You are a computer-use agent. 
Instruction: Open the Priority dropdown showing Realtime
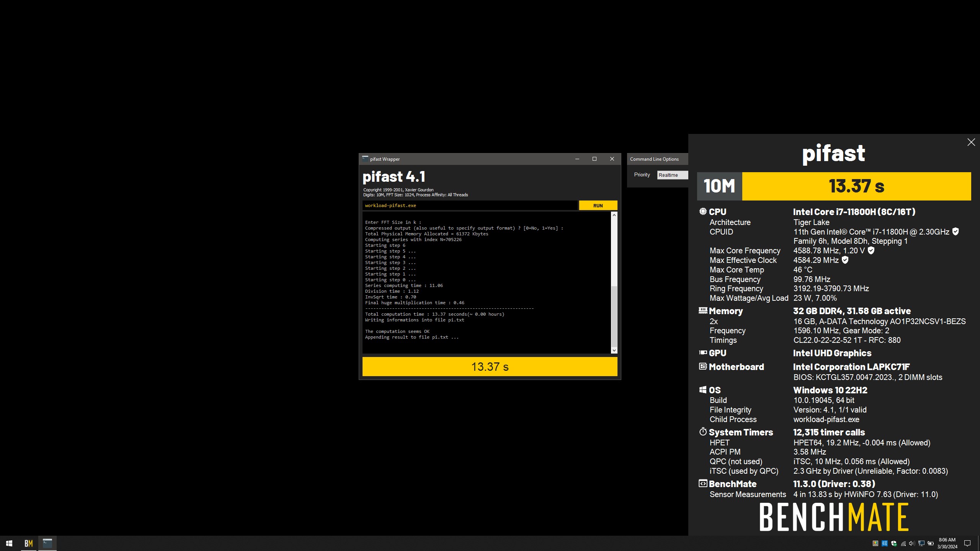[673, 175]
